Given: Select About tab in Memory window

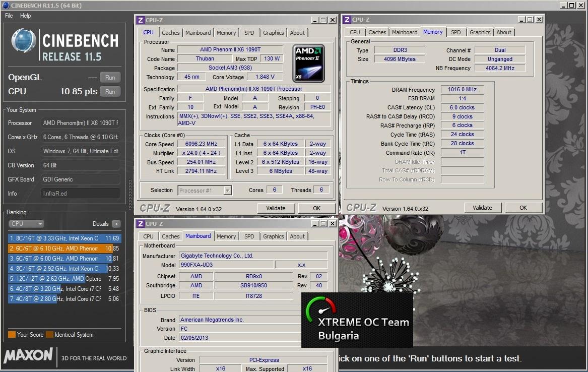Looking at the screenshot, I should pos(504,32).
